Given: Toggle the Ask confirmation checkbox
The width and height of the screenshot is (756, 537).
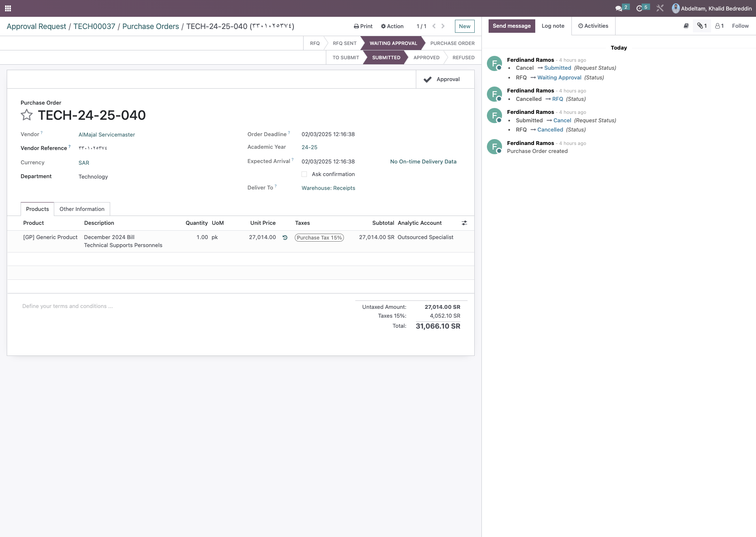Looking at the screenshot, I should tap(304, 174).
